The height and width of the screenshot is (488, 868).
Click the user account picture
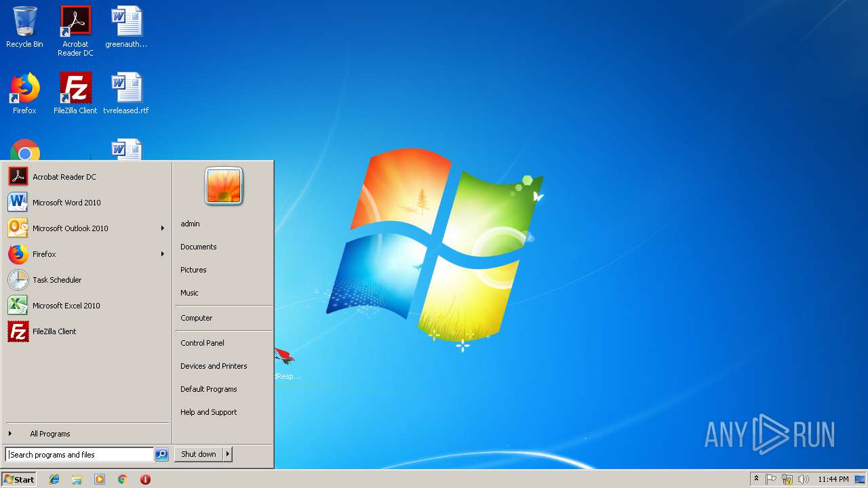point(224,186)
